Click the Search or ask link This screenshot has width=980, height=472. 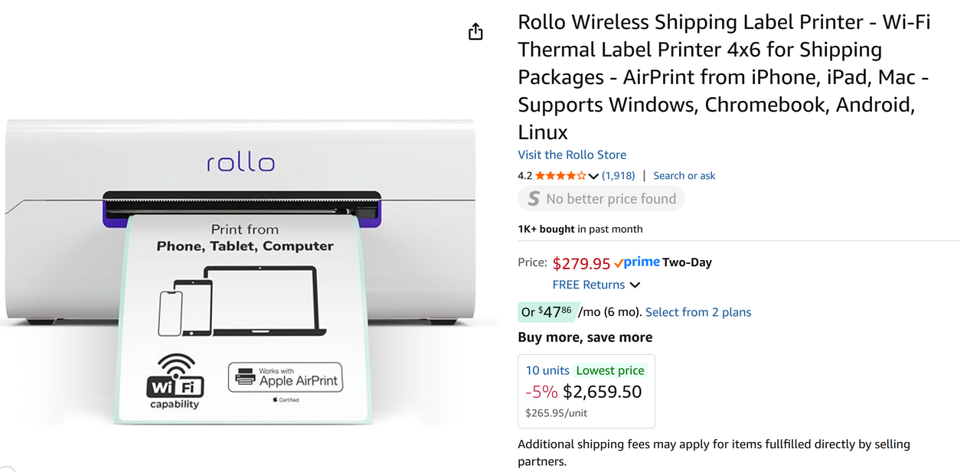pos(684,176)
